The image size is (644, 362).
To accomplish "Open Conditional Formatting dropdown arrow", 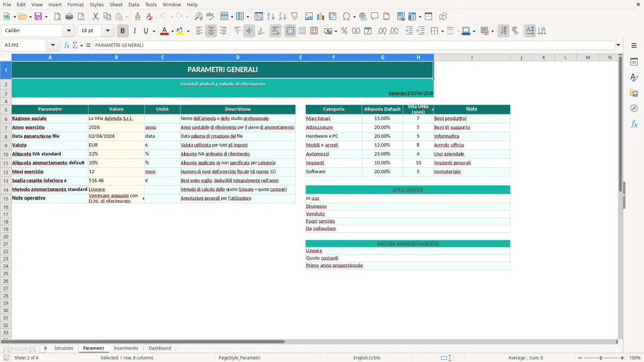I will (x=492, y=31).
